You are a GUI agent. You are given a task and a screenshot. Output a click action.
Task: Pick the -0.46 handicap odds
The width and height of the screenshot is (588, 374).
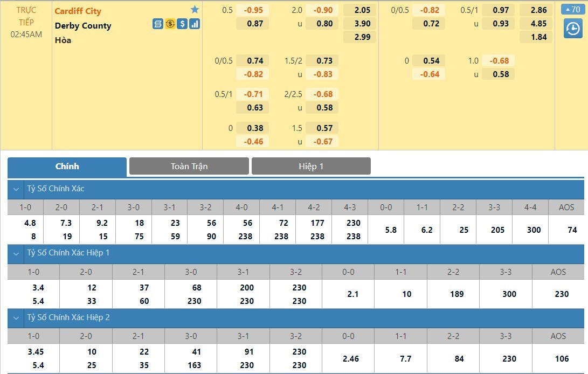click(253, 141)
